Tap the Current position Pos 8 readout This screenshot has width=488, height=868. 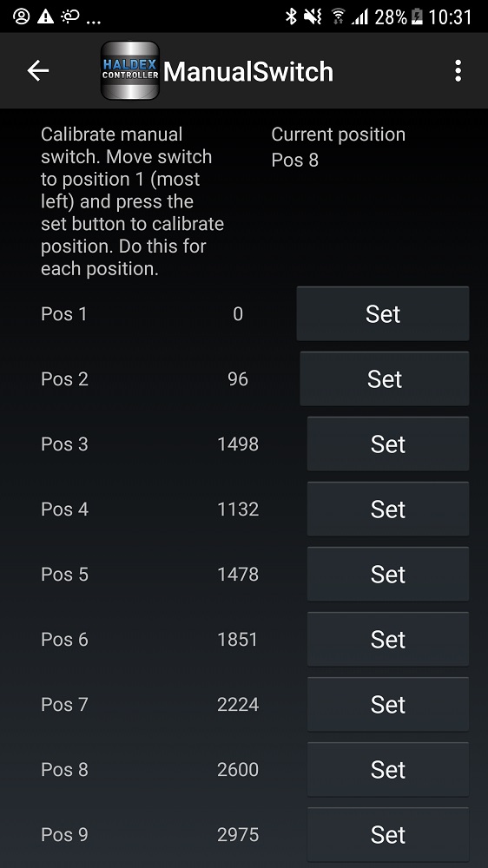(x=294, y=160)
